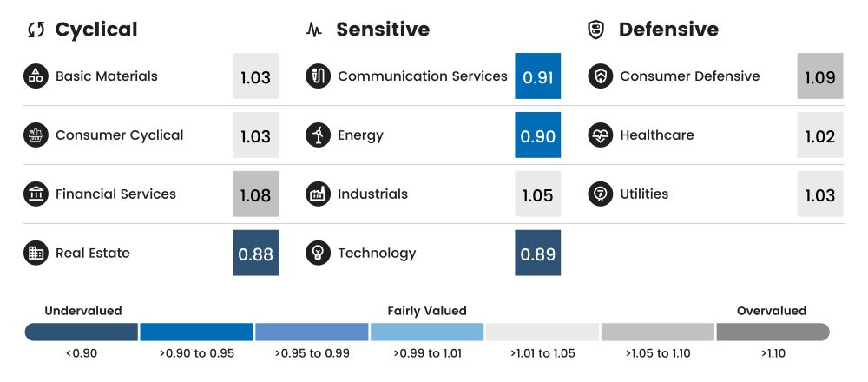This screenshot has width=868, height=382.
Task: Select the Sensitive category heading
Action: click(x=383, y=30)
